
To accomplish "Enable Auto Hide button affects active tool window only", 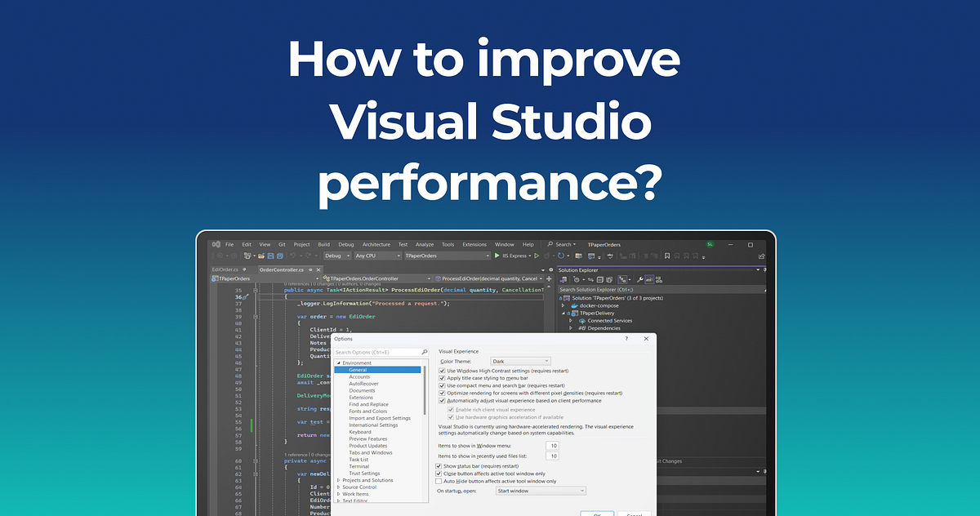I will tap(439, 480).
